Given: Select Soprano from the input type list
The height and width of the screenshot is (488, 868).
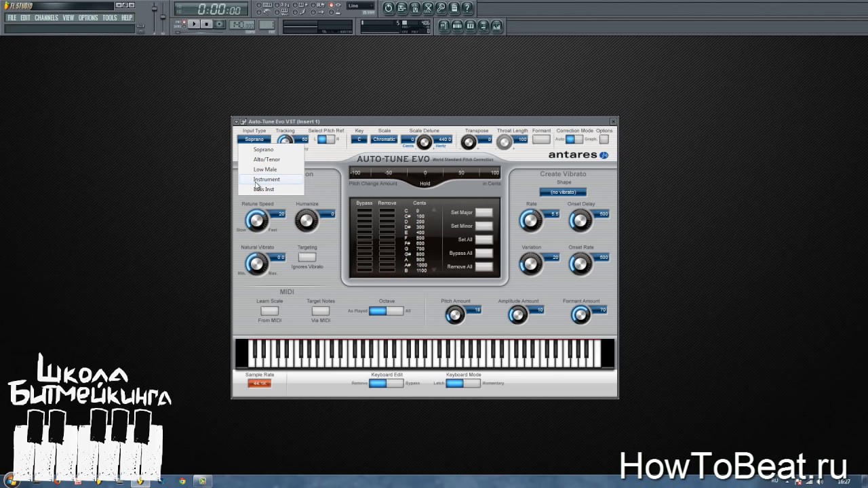Looking at the screenshot, I should [x=271, y=149].
